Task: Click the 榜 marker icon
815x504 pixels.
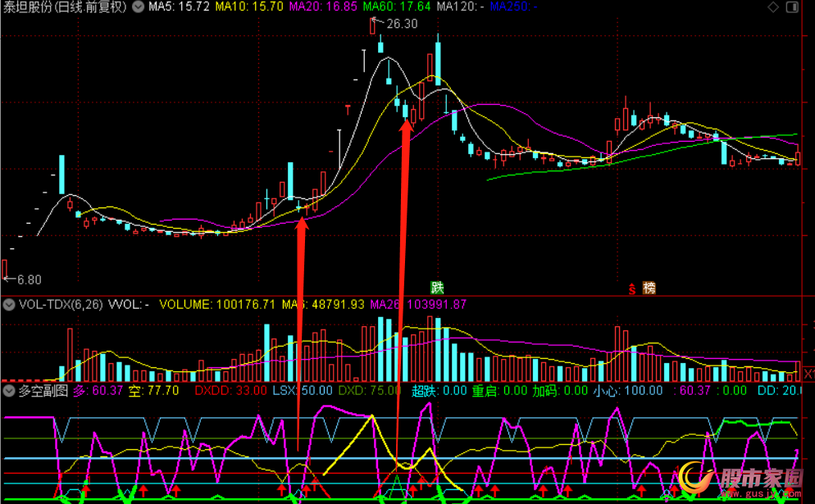Action: 649,288
